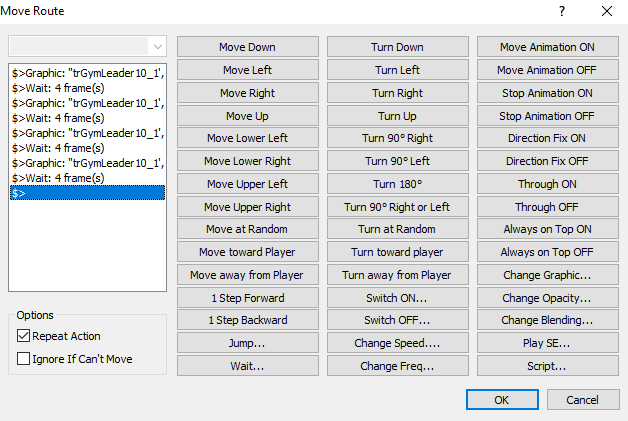Screen dimensions: 628x421
Task: Click the Jump button
Action: coord(248,343)
